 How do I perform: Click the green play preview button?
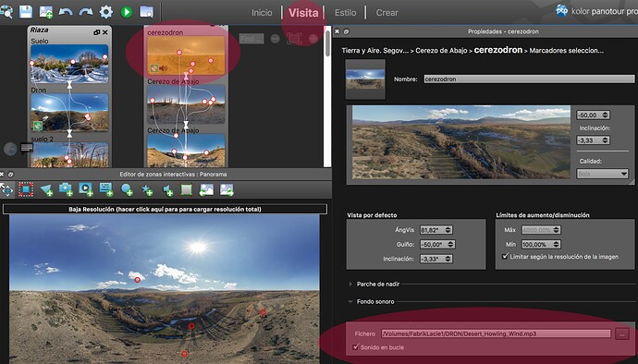coord(126,12)
